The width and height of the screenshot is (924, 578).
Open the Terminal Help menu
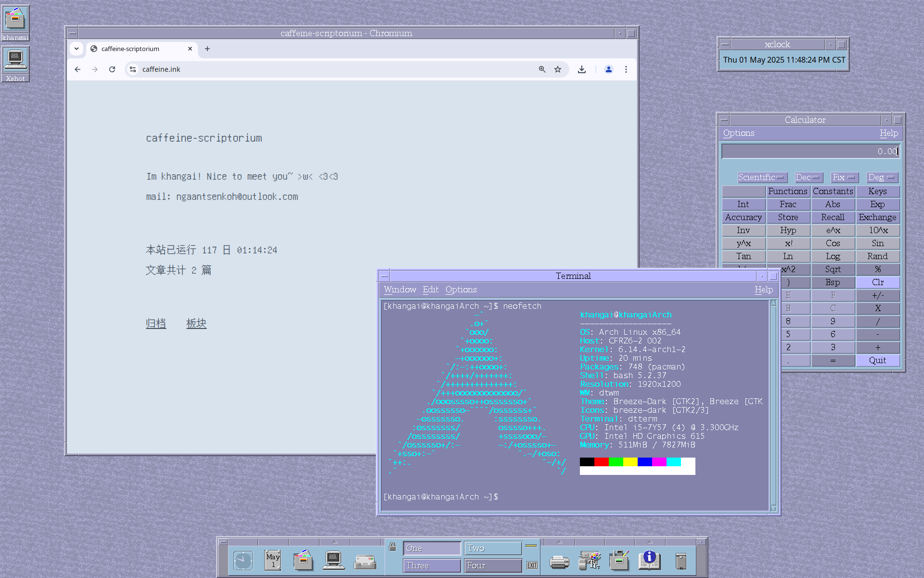coord(764,289)
